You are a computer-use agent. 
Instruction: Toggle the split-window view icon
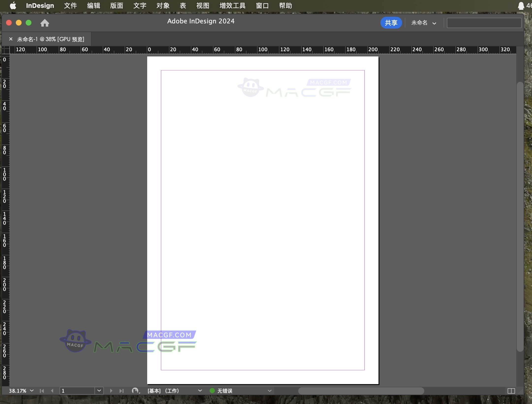pos(511,391)
